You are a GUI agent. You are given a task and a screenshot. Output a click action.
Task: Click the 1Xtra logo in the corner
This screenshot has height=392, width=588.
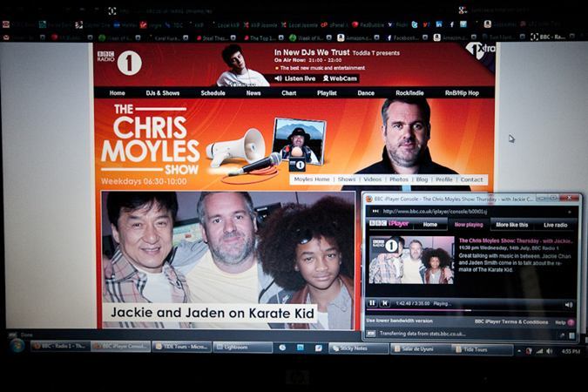(480, 51)
